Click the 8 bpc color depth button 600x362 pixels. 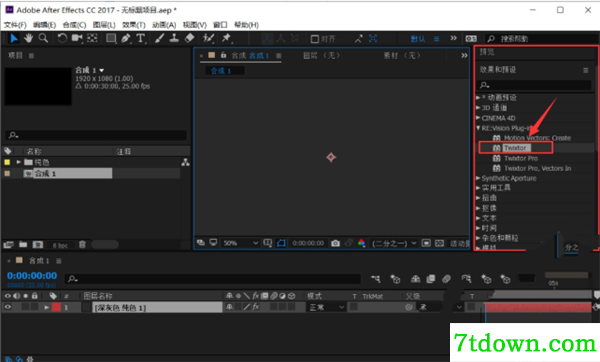pyautogui.click(x=60, y=245)
